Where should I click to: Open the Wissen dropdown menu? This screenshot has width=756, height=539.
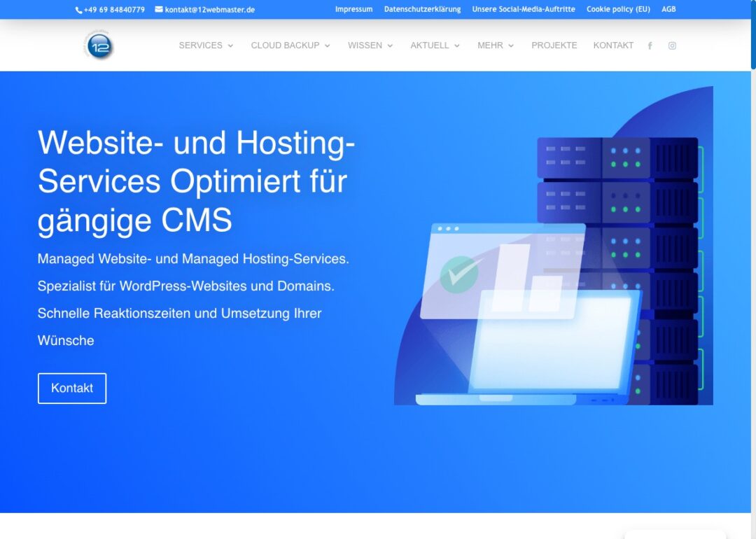tap(370, 45)
